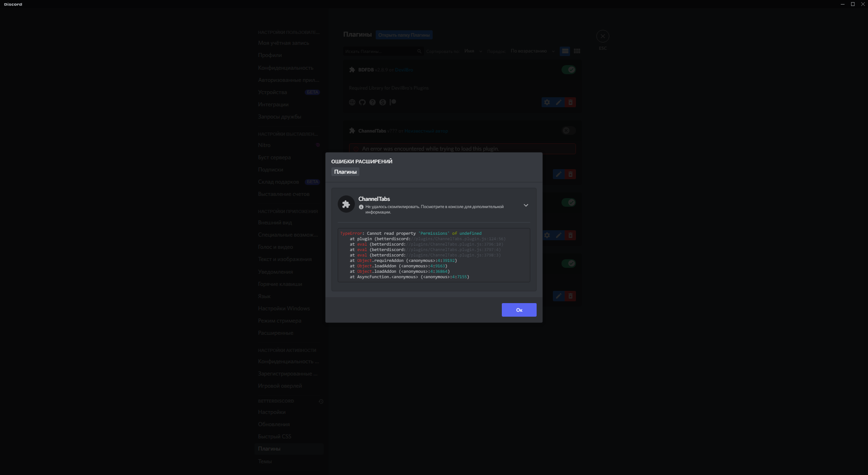Open Моя учётная запись settings
Image resolution: width=868 pixels, height=475 pixels.
coord(289,43)
